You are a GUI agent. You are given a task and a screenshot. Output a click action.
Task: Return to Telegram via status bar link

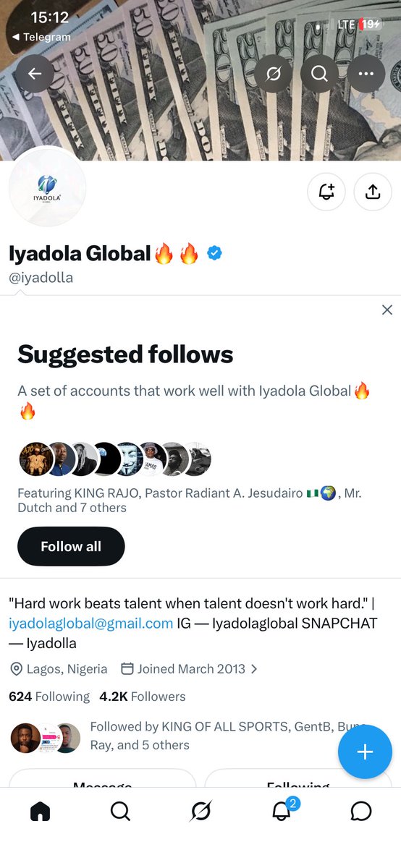point(41,37)
